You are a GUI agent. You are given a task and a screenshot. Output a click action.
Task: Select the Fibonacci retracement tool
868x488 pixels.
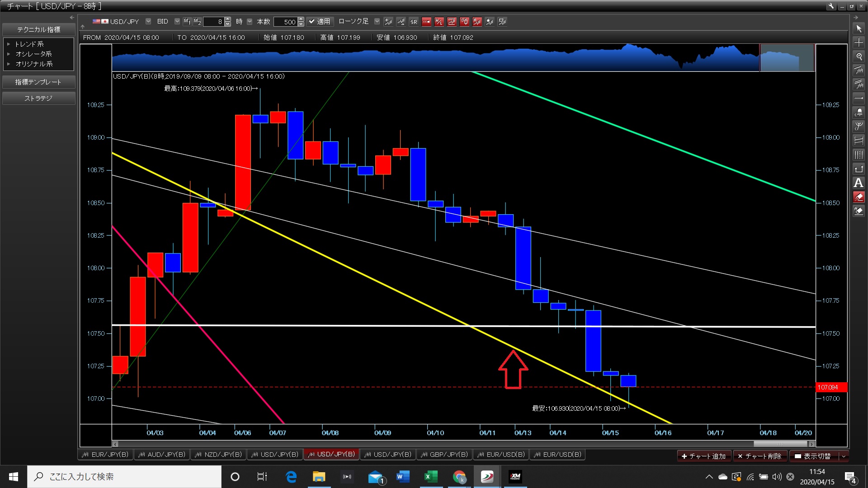[x=859, y=141]
